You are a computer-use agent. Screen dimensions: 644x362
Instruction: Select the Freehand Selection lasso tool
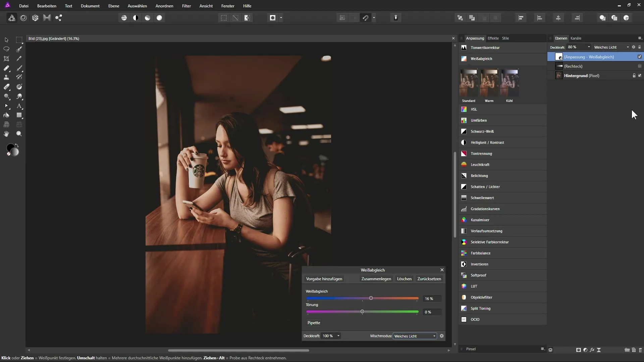(x=6, y=49)
